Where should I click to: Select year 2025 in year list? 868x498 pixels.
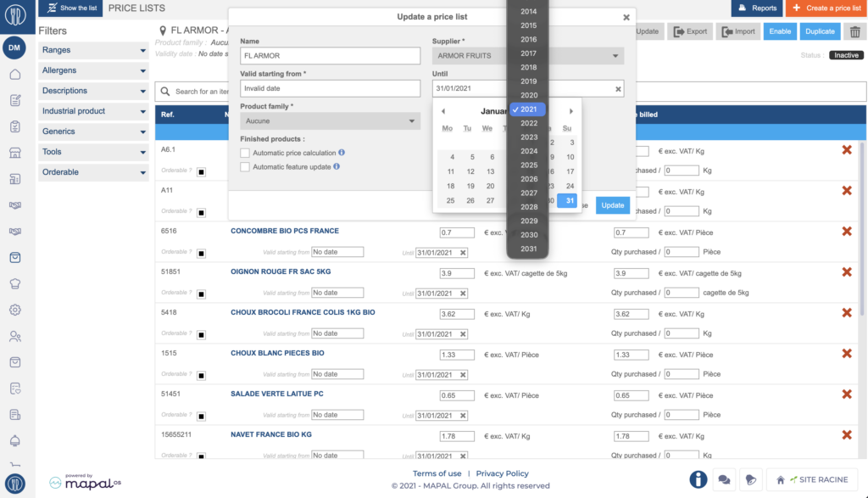click(527, 165)
